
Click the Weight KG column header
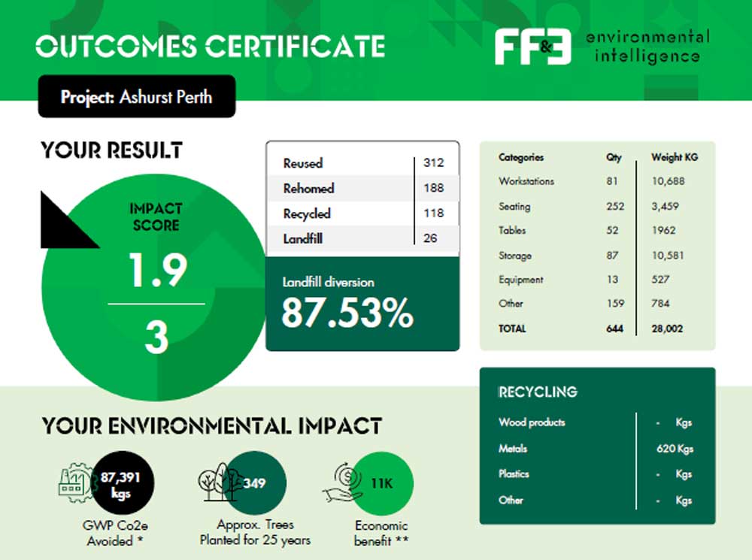[x=674, y=158]
